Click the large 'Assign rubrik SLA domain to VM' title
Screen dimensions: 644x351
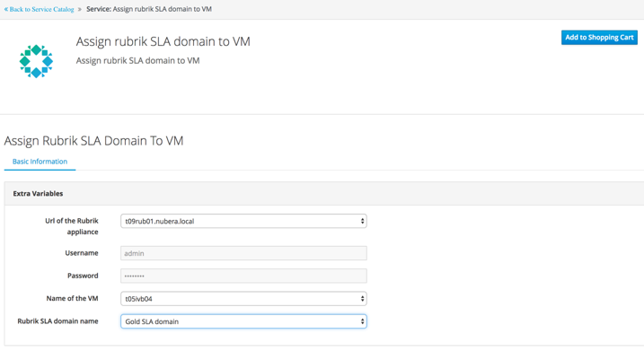point(163,41)
